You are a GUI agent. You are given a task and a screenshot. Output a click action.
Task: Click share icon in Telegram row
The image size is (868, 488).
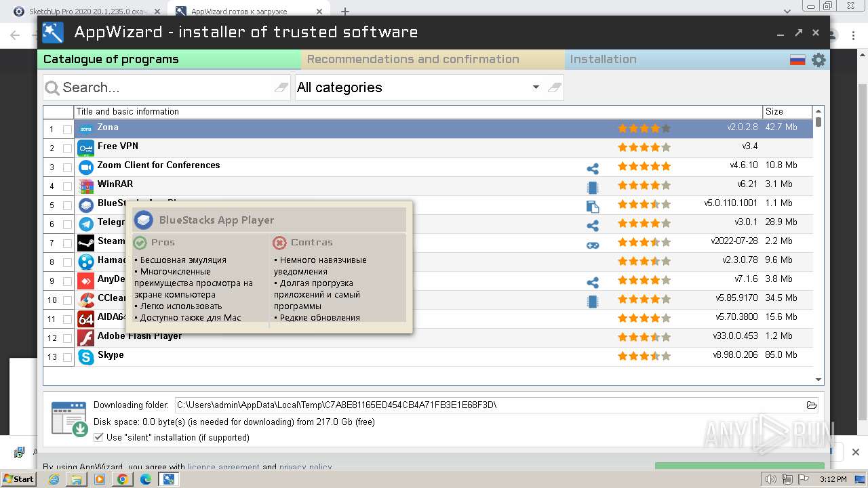tap(593, 226)
